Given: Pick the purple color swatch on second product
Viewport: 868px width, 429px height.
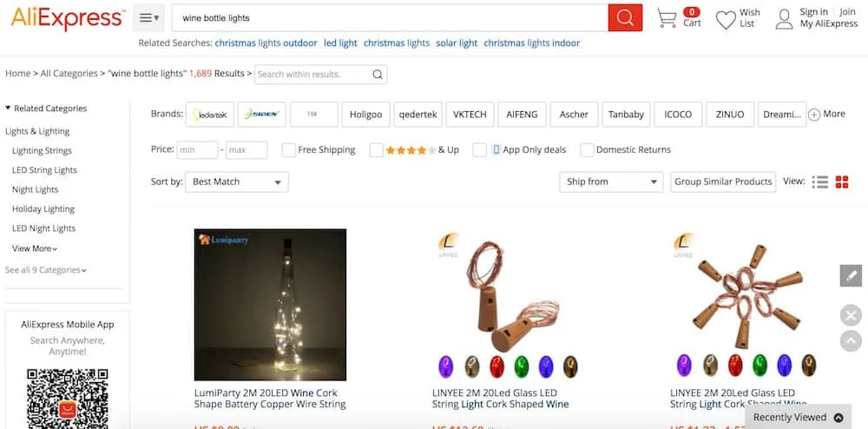Looking at the screenshot, I should pos(445,366).
